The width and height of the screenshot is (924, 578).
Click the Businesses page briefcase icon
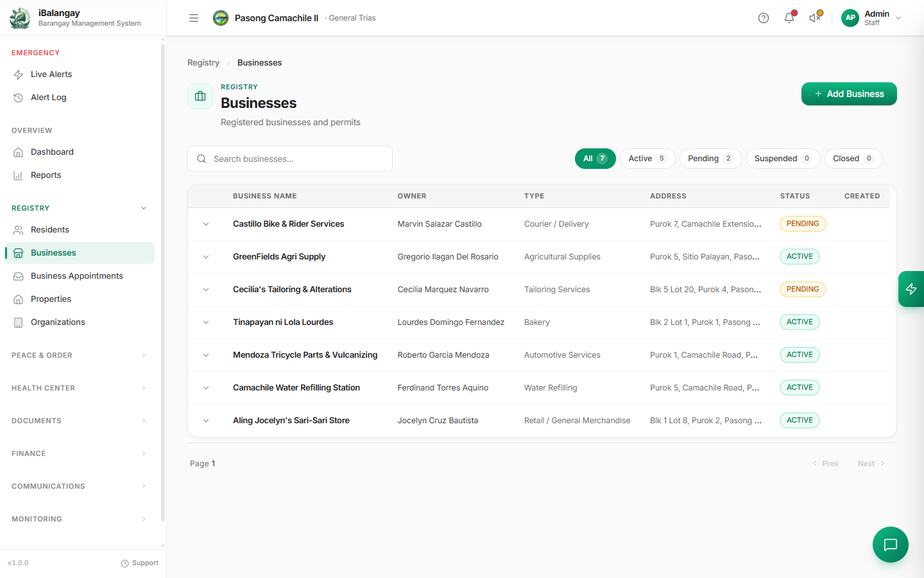(200, 96)
